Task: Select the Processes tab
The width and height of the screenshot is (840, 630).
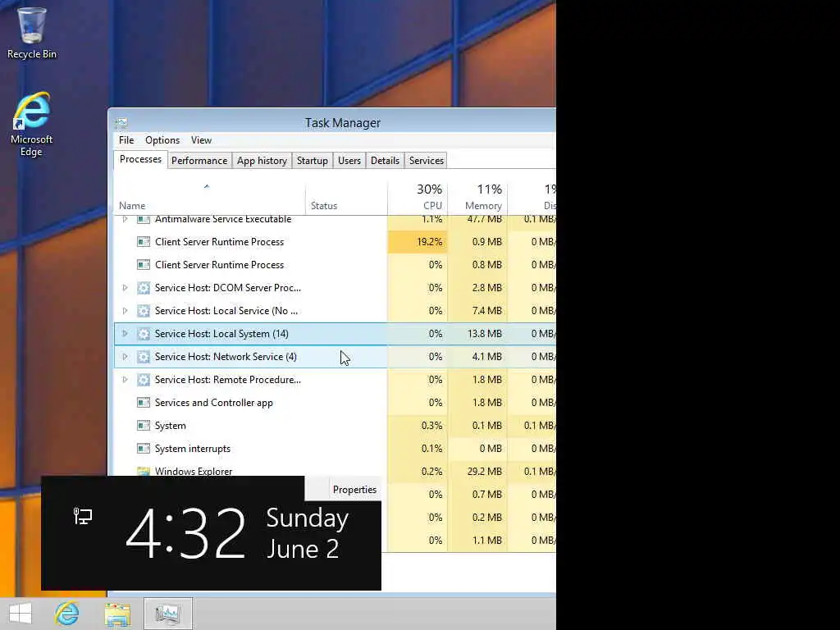Action: tap(140, 160)
